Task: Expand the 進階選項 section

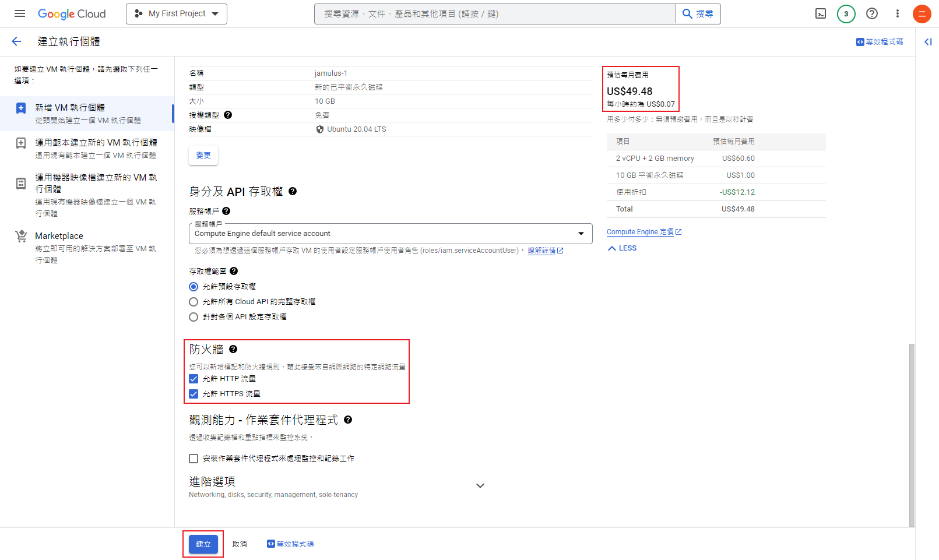Action: (480, 485)
